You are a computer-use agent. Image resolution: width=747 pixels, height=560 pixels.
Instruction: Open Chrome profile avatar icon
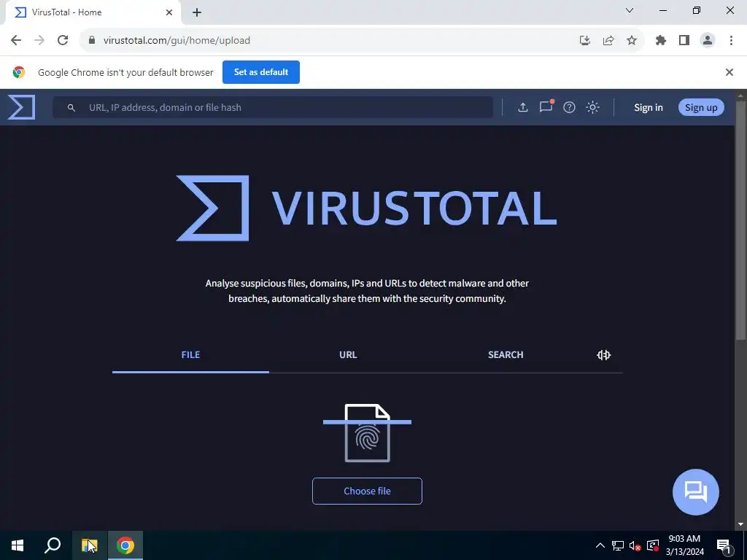708,41
